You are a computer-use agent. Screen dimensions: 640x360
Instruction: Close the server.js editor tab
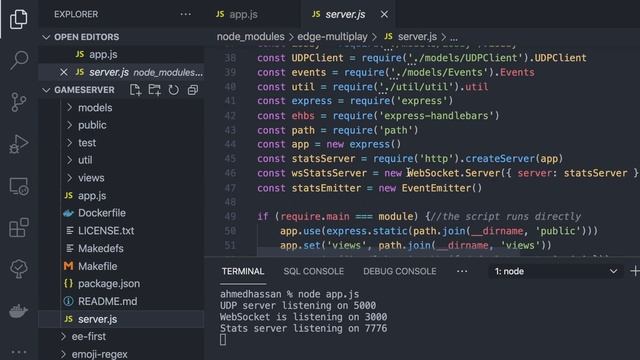(x=384, y=14)
